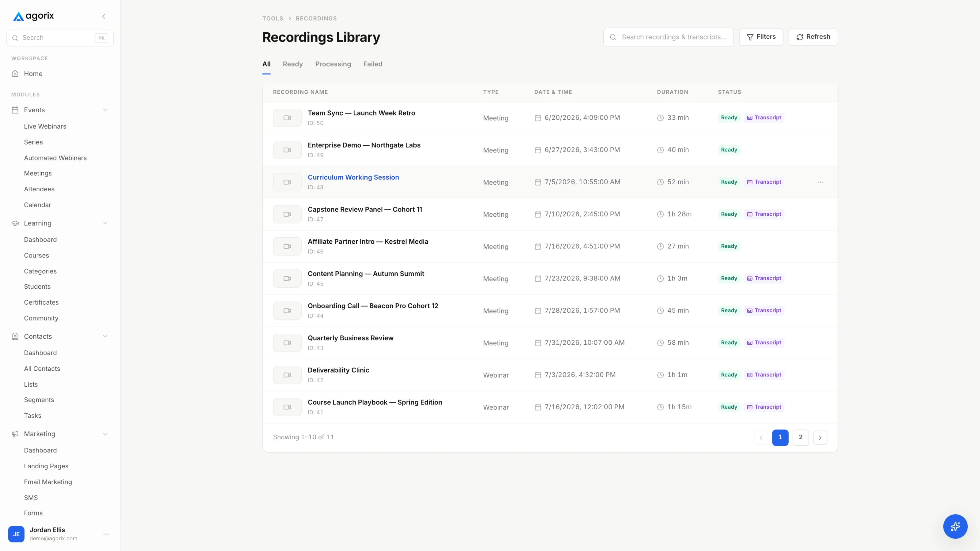Open transcript for Course Launch Playbook — Spring Edition
The image size is (980, 551).
(x=764, y=407)
